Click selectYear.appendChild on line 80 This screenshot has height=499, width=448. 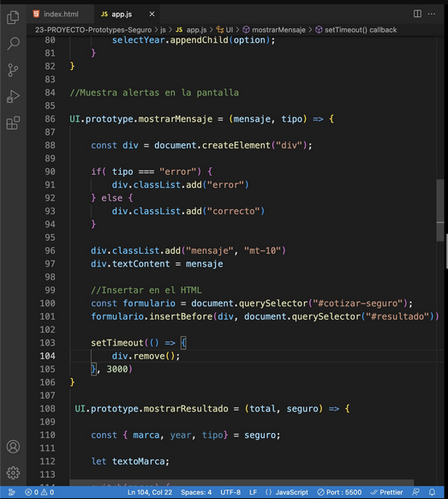170,40
